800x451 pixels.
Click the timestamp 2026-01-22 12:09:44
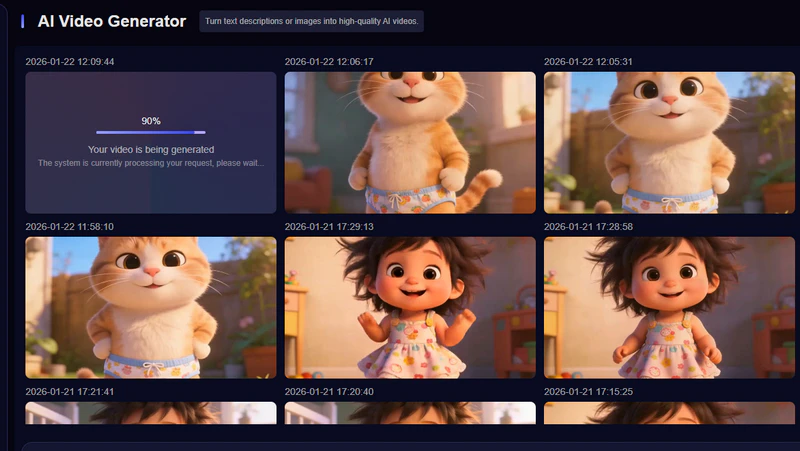click(70, 62)
